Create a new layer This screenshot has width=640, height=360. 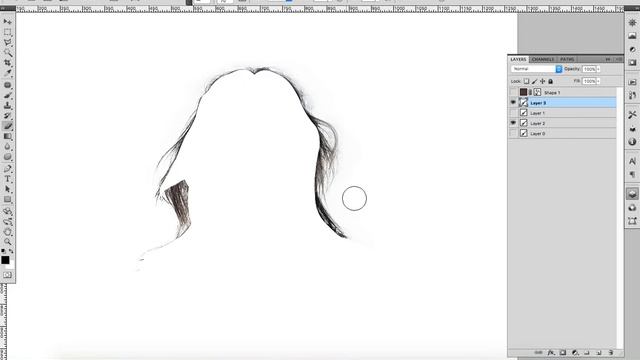coord(599,352)
